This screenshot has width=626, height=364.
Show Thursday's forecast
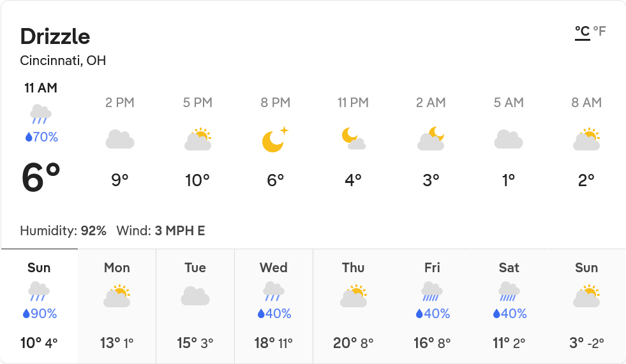pos(353,306)
